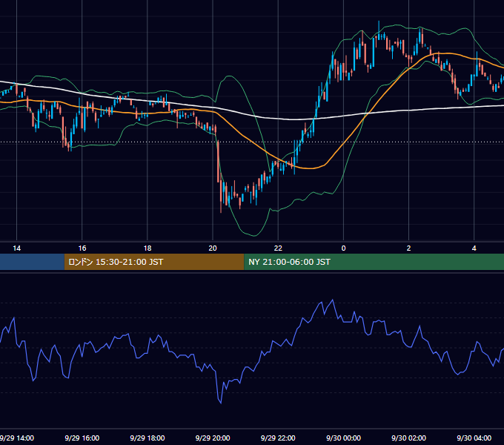Click the 0 hour axis label
The image size is (504, 445).
click(x=343, y=248)
